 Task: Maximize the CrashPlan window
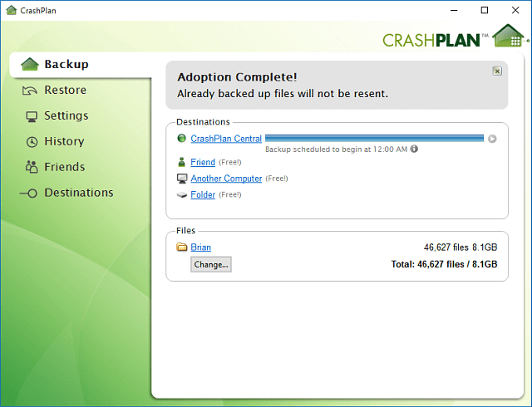coord(485,11)
